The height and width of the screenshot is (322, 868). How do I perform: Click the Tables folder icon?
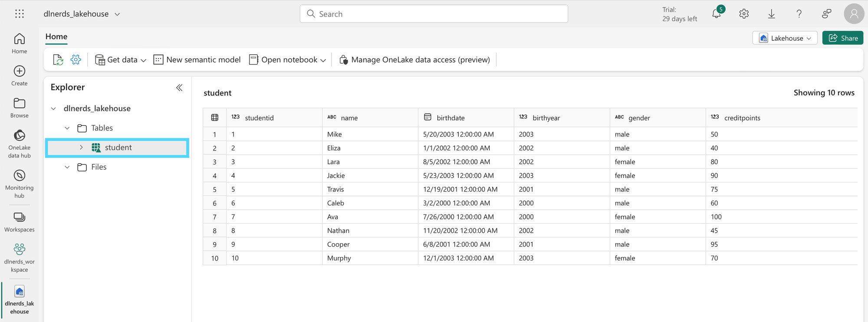pyautogui.click(x=82, y=128)
